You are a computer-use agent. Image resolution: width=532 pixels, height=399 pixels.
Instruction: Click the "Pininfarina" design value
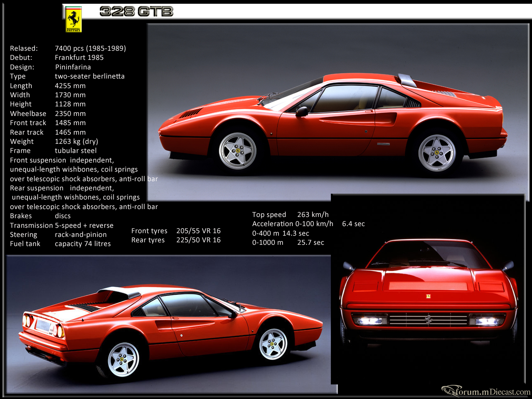pos(73,67)
